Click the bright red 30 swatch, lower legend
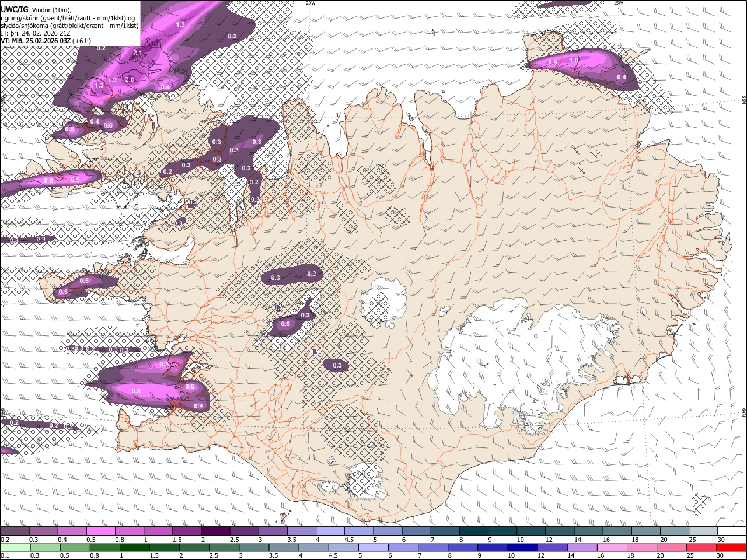Image resolution: width=747 pixels, height=560 pixels. pyautogui.click(x=731, y=547)
